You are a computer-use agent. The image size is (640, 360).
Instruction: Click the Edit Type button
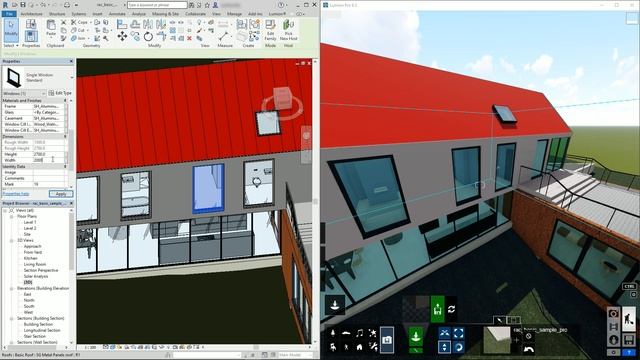(60, 93)
